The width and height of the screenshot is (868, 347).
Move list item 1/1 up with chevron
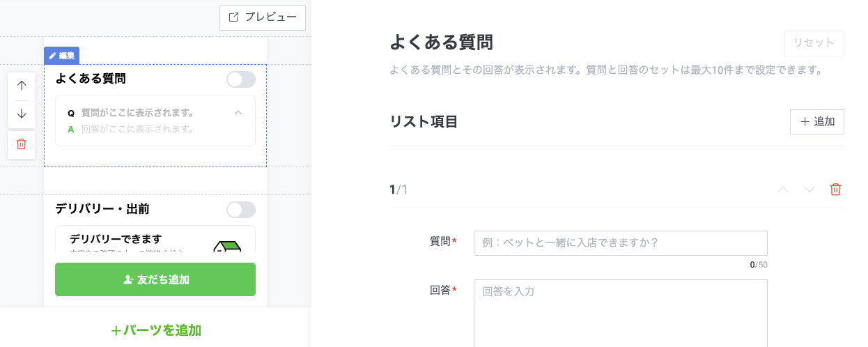coord(783,190)
